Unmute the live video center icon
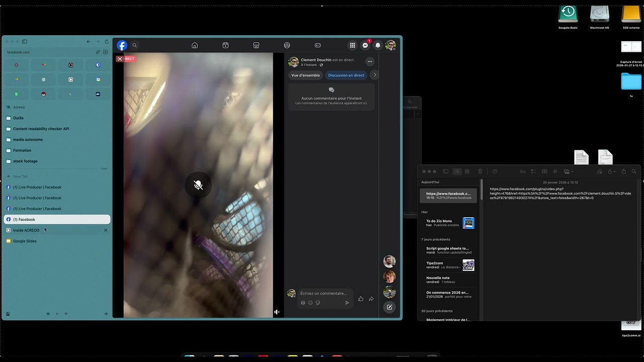This screenshot has height=362, width=644. pos(198,186)
